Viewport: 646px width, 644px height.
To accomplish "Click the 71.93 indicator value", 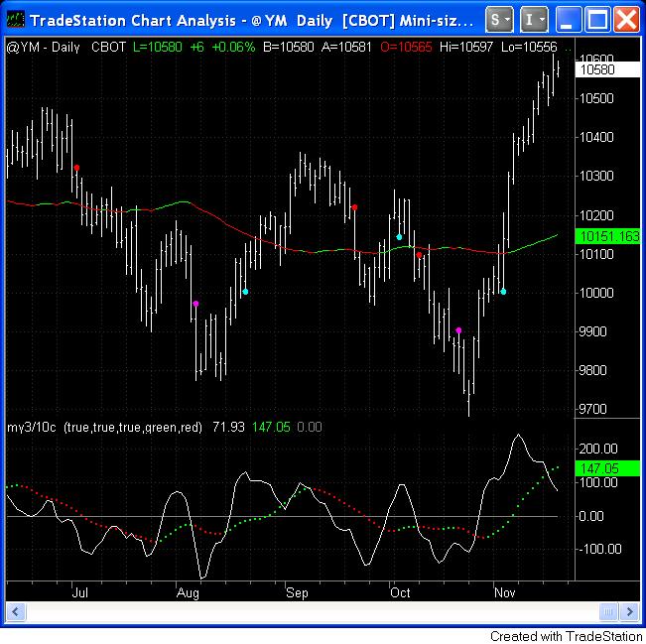I will tap(228, 427).
